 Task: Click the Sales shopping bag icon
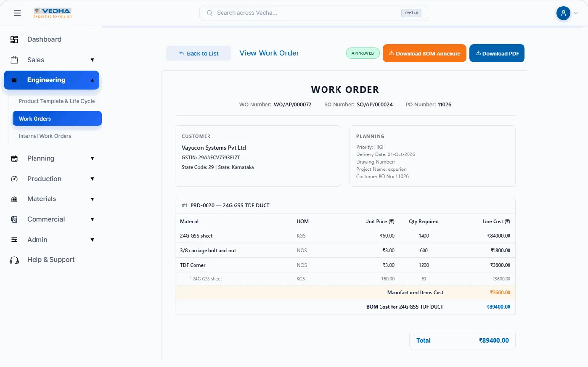point(14,60)
